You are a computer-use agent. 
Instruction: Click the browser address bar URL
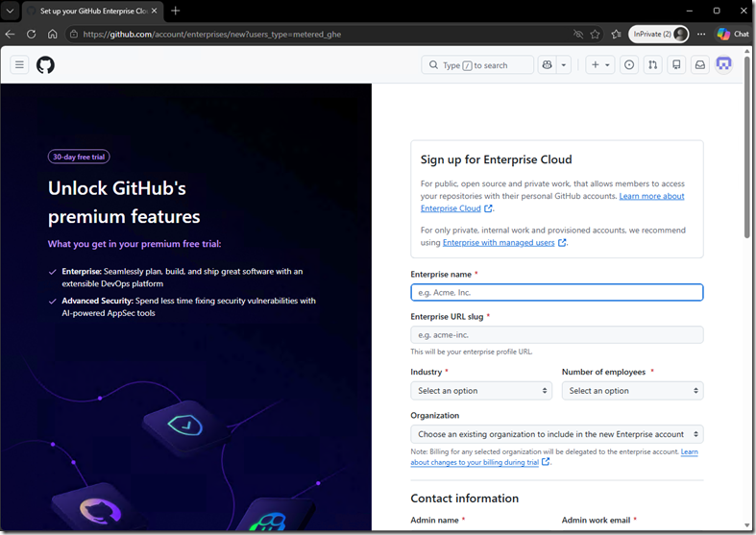(x=212, y=35)
